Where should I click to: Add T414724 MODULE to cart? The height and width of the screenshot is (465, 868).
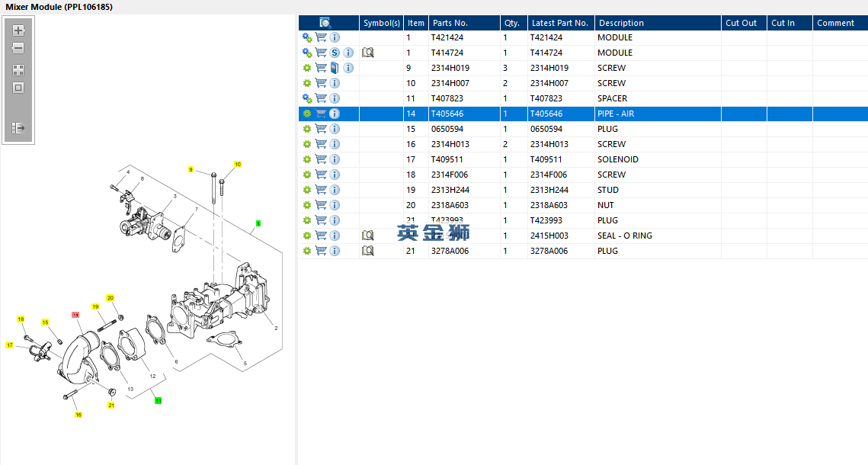pos(321,53)
